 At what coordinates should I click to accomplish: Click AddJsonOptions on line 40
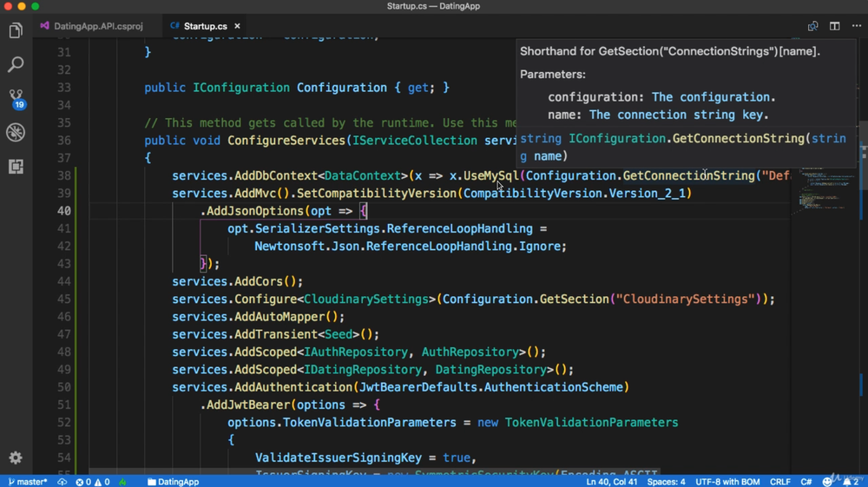click(x=254, y=211)
